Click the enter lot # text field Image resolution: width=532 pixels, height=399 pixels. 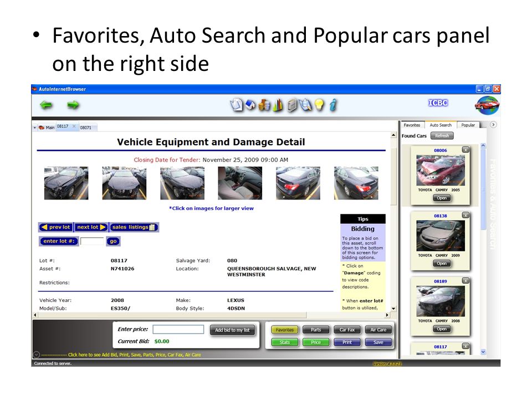click(x=92, y=241)
